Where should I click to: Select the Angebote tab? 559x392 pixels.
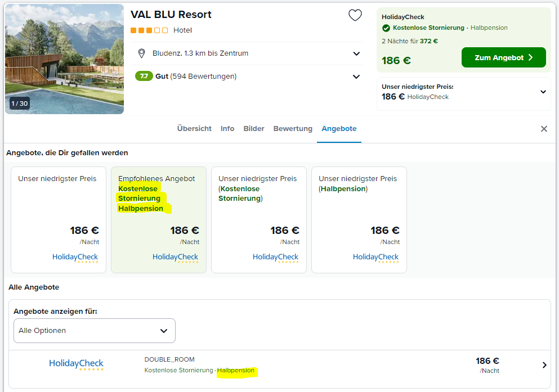tap(339, 129)
